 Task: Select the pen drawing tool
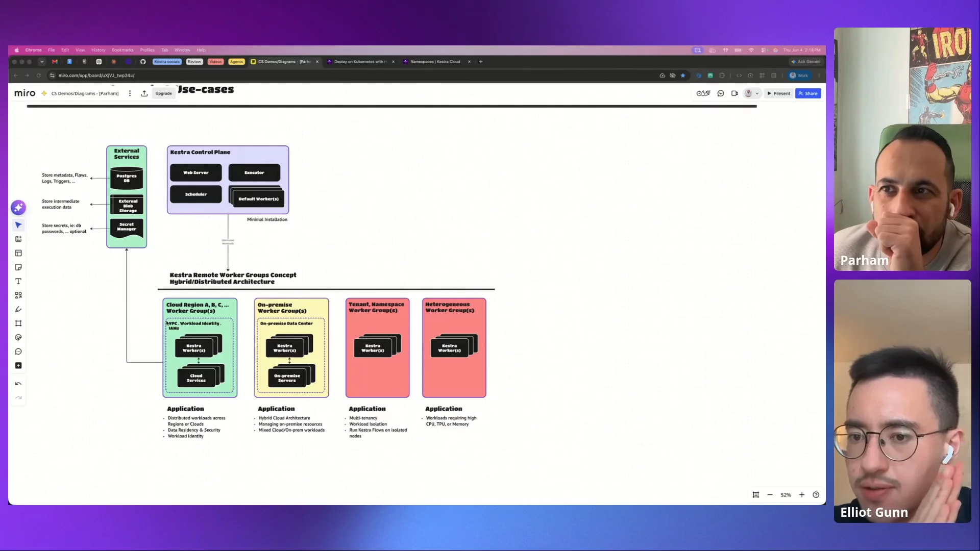click(x=18, y=309)
